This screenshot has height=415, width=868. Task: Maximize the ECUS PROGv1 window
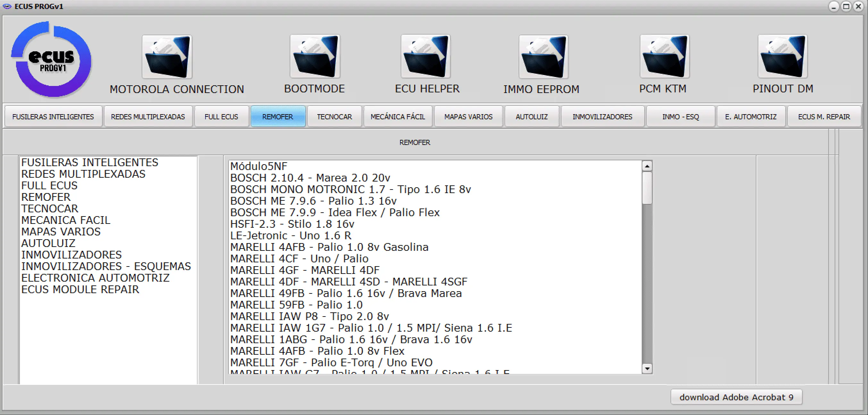pos(846,6)
